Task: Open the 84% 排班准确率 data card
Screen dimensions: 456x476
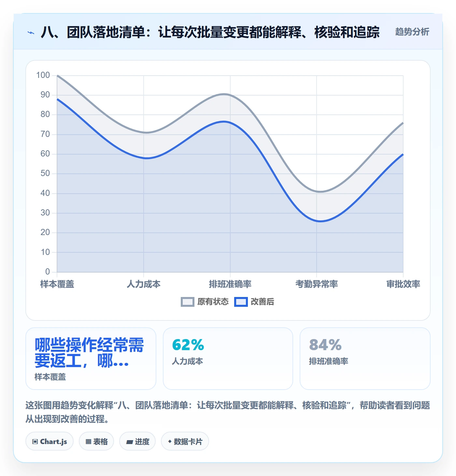Action: 365,359
